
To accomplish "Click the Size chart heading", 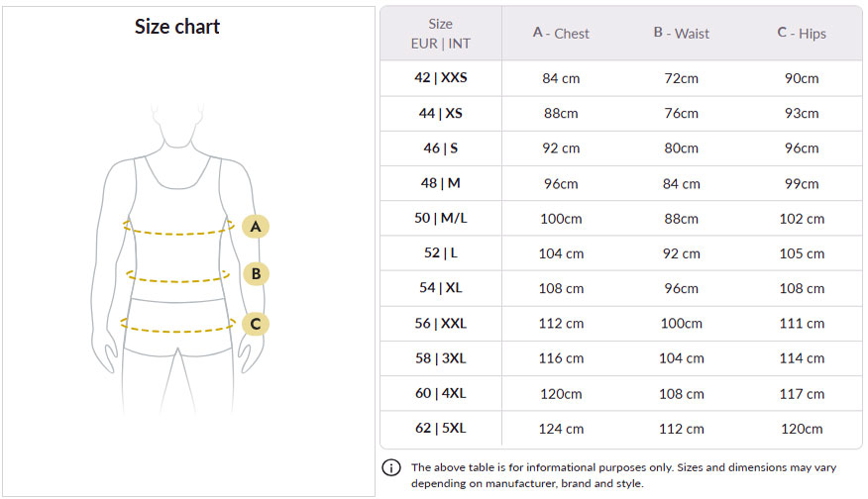I will point(177,27).
